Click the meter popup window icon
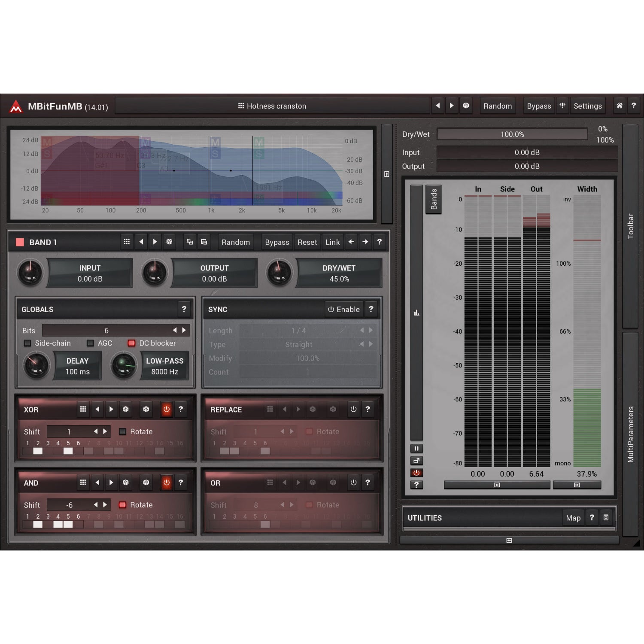644x644 pixels. (x=416, y=461)
